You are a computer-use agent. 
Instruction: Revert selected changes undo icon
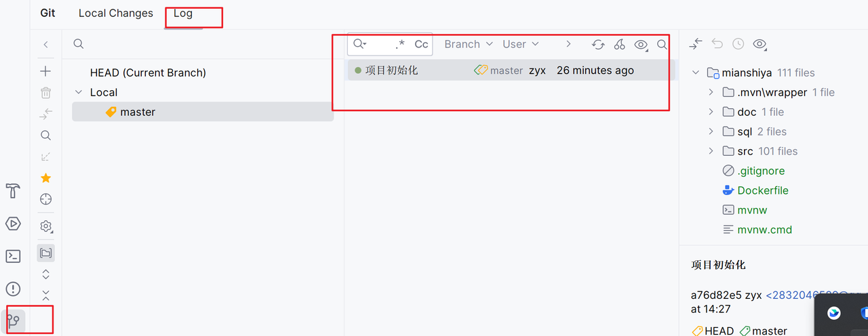[717, 44]
